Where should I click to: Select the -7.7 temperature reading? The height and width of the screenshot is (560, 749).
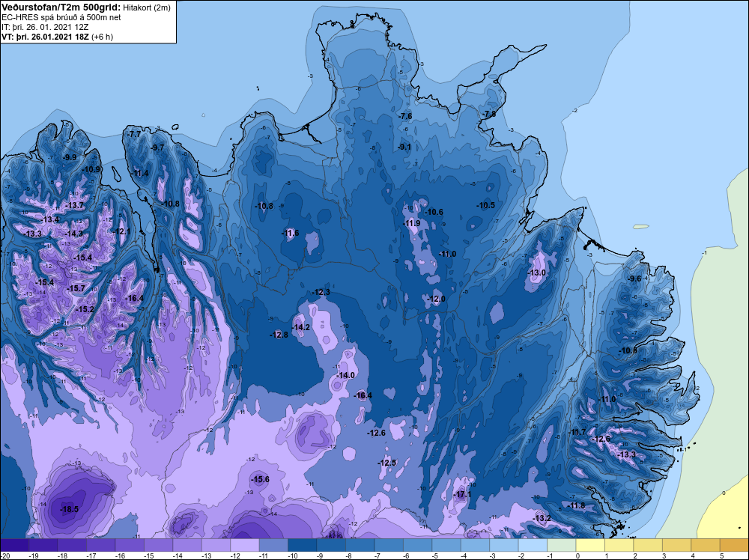(x=135, y=134)
